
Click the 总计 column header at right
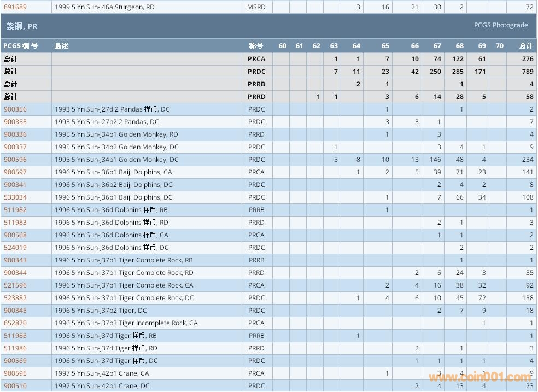point(525,46)
